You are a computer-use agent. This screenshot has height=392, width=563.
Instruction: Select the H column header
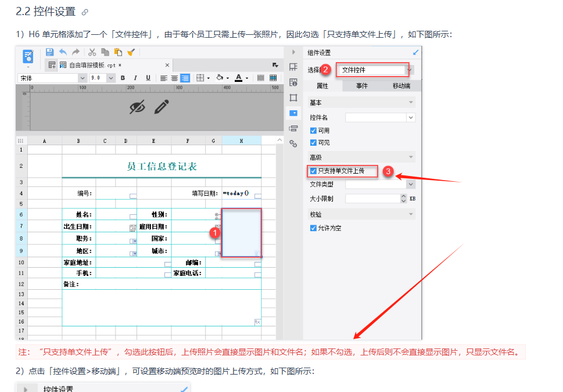pos(241,141)
